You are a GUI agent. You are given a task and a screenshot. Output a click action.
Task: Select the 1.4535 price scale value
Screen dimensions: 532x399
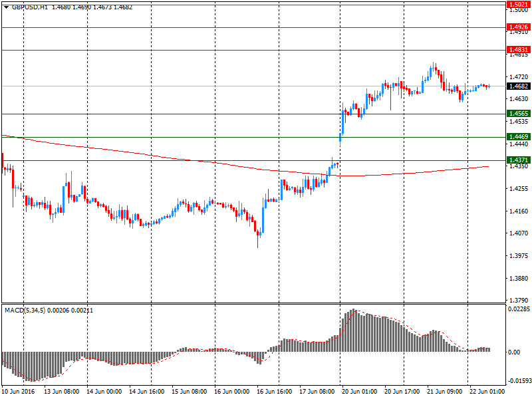(519, 121)
